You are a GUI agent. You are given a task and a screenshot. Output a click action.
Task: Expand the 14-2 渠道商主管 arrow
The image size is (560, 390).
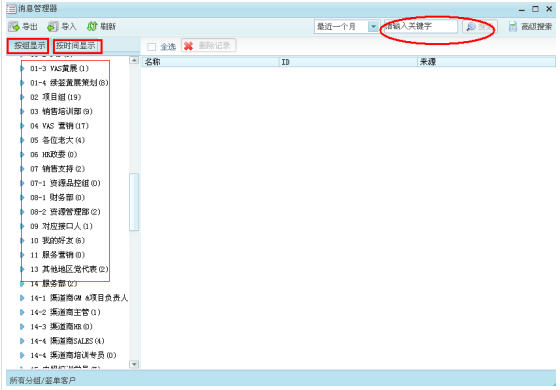(22, 312)
